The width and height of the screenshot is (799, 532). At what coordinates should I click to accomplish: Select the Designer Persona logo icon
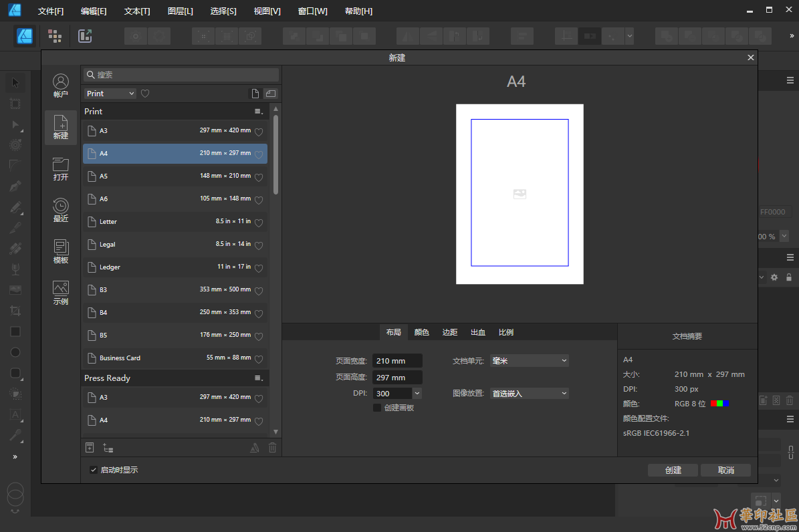[x=25, y=36]
